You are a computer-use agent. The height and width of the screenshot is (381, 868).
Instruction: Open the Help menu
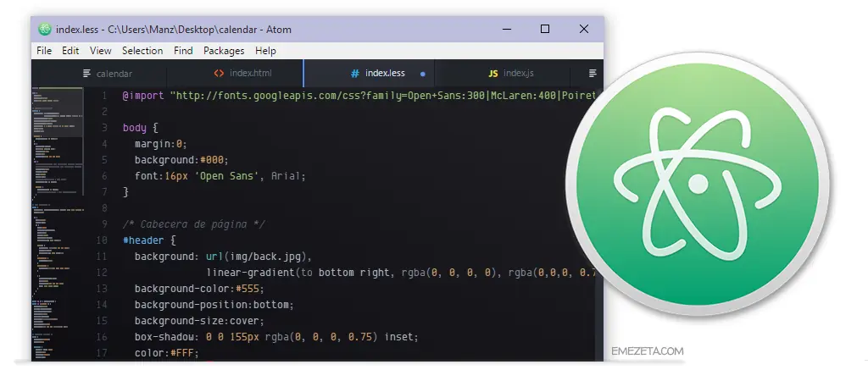[x=265, y=51]
